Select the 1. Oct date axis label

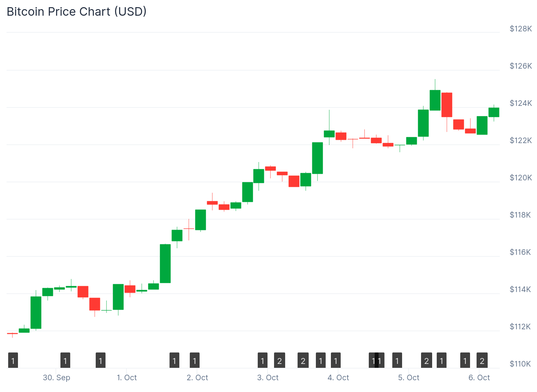(x=127, y=378)
